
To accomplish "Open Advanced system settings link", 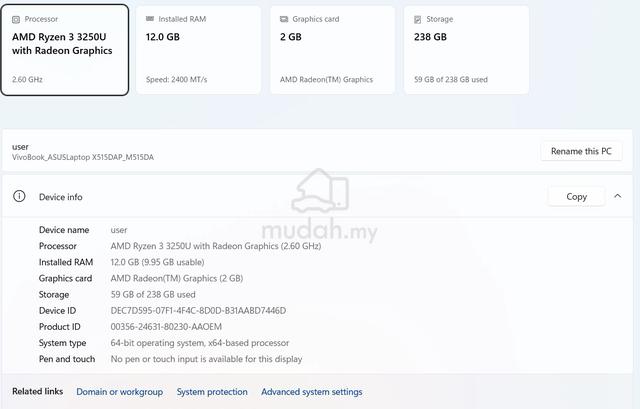I will click(312, 392).
